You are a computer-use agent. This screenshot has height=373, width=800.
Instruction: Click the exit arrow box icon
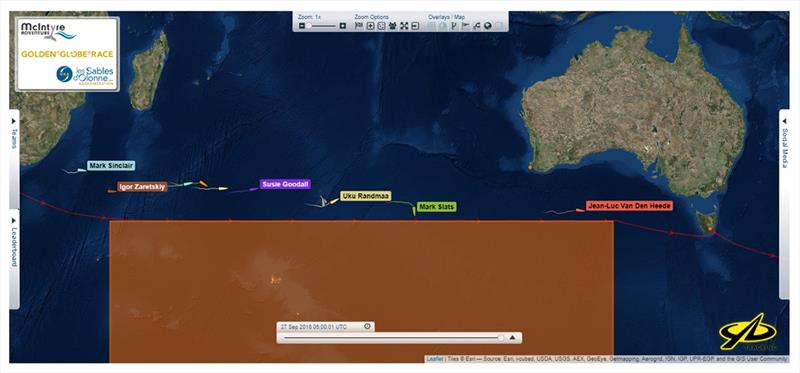[x=415, y=26]
